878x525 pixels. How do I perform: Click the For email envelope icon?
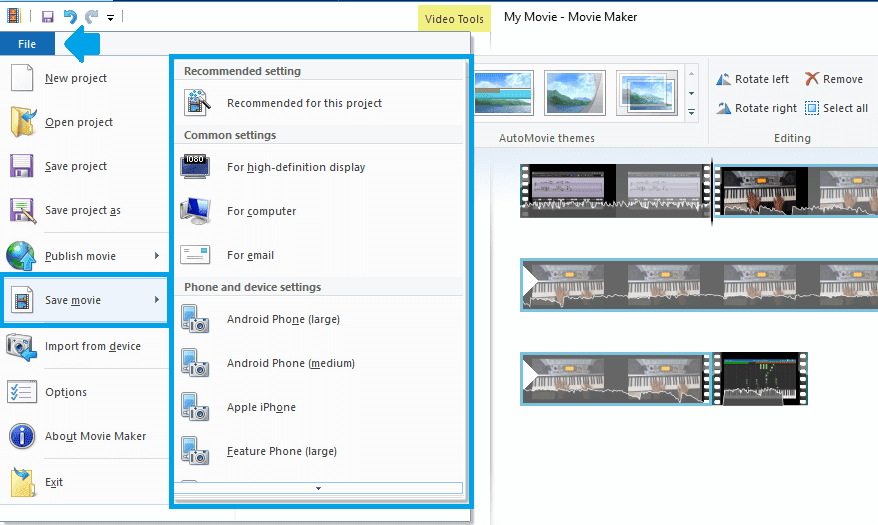tap(195, 255)
